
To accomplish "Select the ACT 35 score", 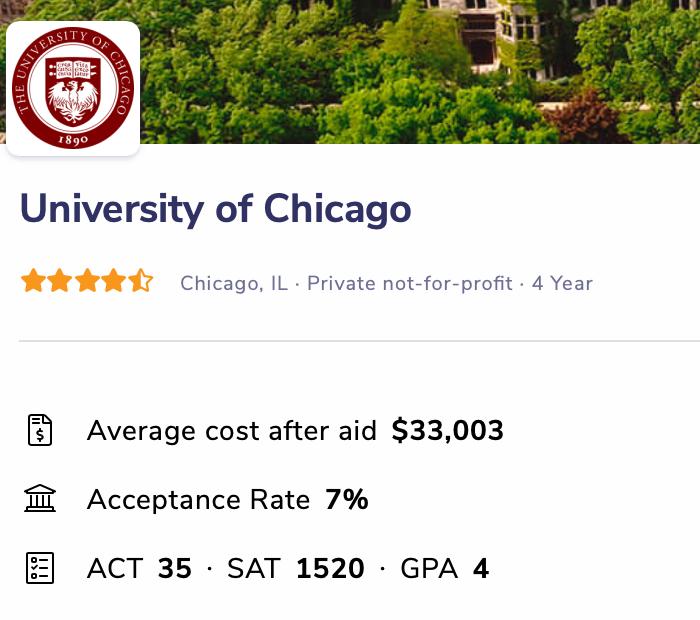I will click(x=139, y=569).
